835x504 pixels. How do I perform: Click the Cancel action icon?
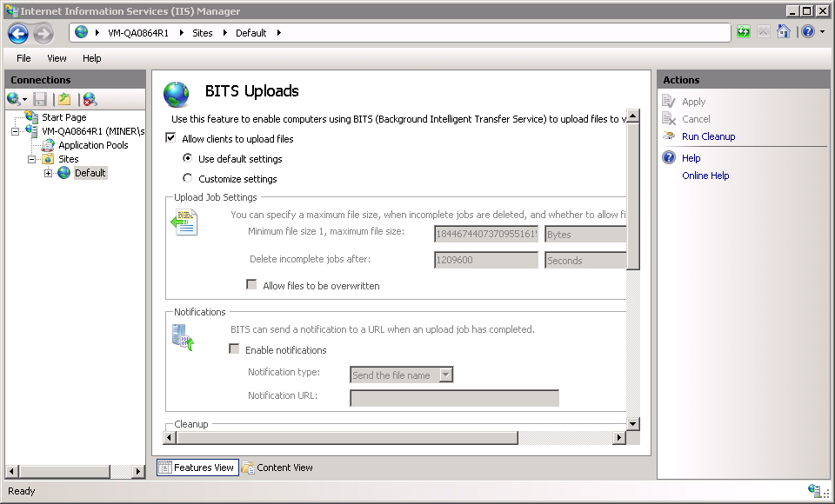point(669,119)
